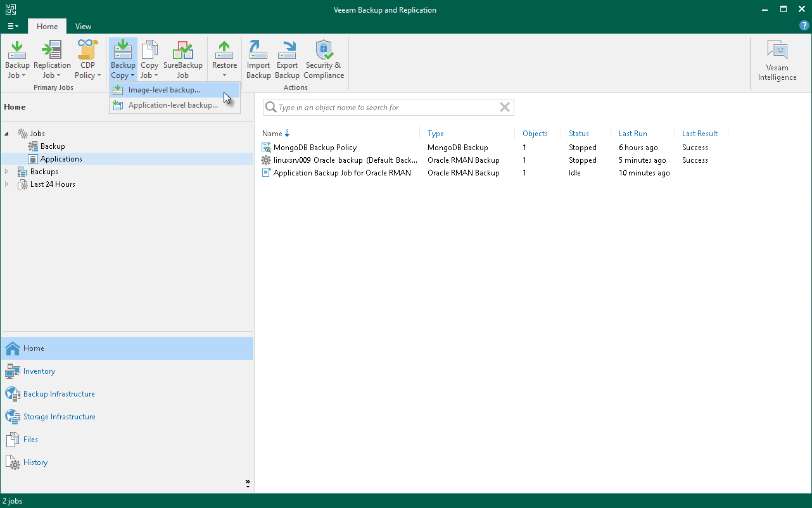Choose Image-level backup menu entry
This screenshot has width=812, height=508.
(164, 90)
